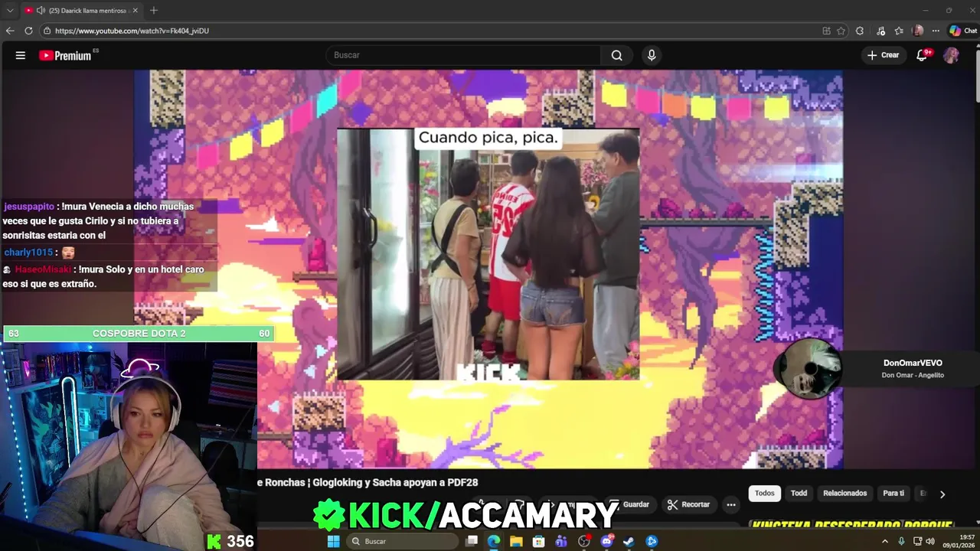Open the media control music icon
Image resolution: width=980 pixels, height=551 pixels.
click(x=881, y=31)
